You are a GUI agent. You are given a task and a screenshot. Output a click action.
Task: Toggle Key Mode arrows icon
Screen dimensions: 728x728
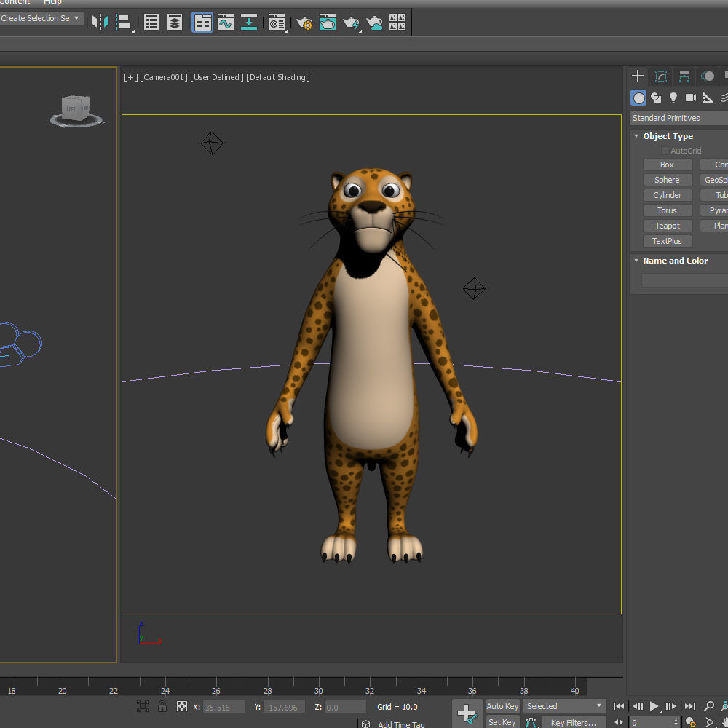point(619,722)
